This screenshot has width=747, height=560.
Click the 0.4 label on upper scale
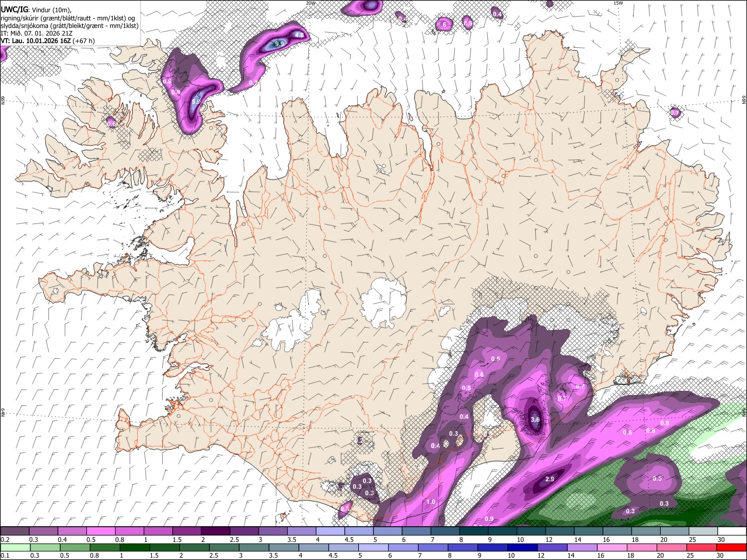(x=63, y=540)
